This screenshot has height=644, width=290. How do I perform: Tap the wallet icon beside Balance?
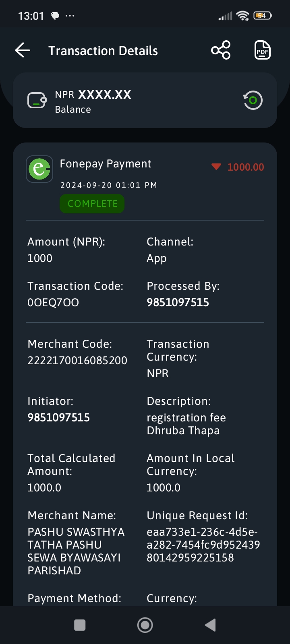(37, 101)
